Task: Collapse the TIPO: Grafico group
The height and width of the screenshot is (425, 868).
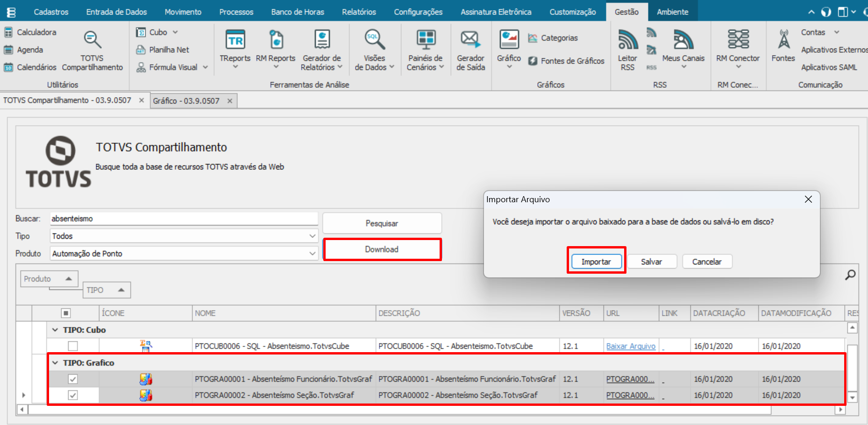Action: point(55,363)
